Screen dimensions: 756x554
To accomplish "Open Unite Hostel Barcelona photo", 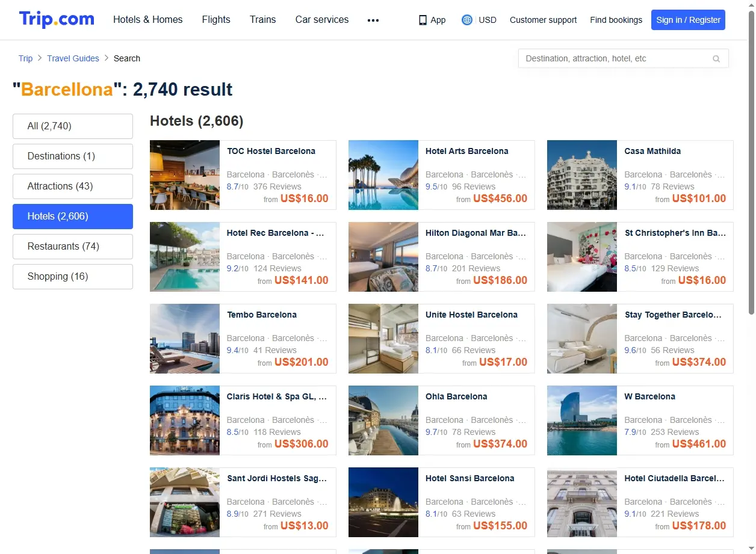I will point(383,339).
